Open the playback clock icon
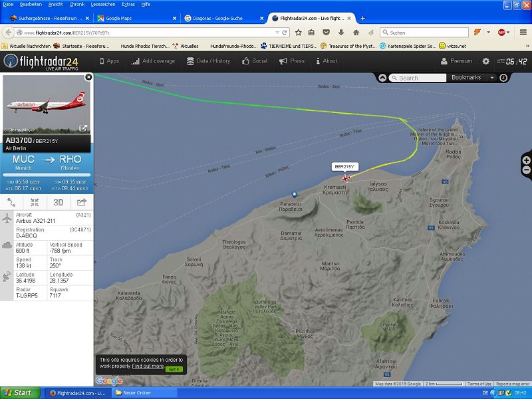The height and width of the screenshot is (399, 532). pyautogui.click(x=503, y=78)
